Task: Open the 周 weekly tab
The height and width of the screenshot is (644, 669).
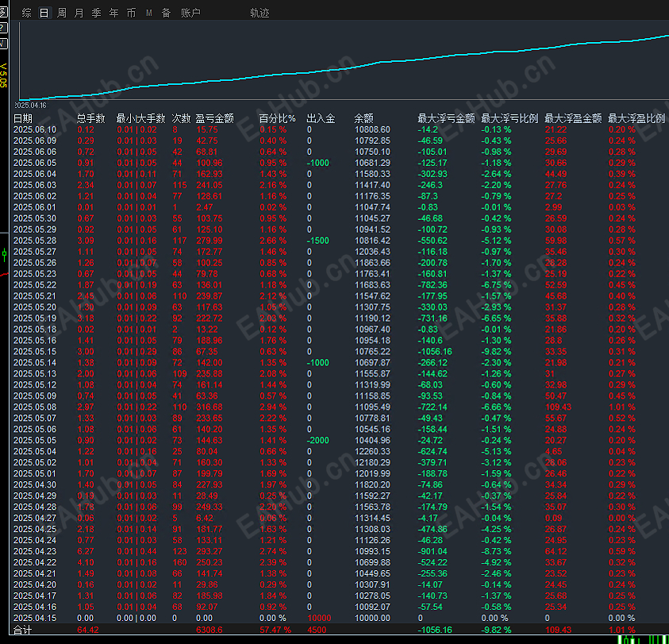Action: [61, 13]
